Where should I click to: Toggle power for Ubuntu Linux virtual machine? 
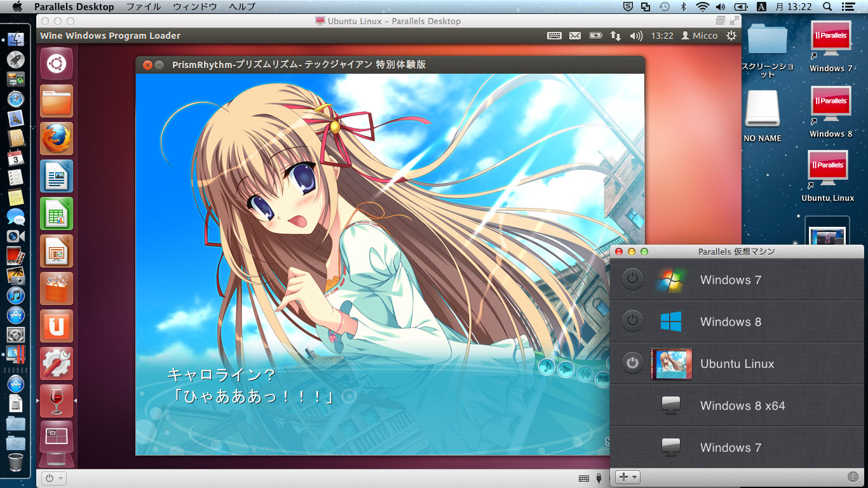(632, 363)
